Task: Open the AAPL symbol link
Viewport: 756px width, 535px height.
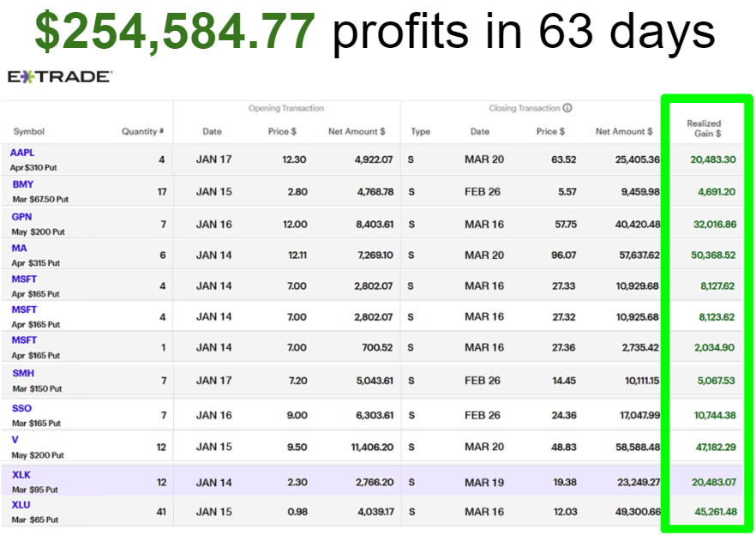Action: click(x=23, y=153)
